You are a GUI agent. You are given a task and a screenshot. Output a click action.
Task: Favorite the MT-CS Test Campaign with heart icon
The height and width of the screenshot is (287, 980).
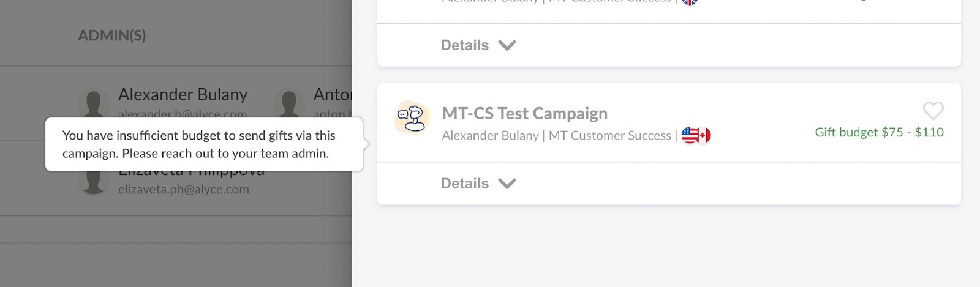(933, 111)
